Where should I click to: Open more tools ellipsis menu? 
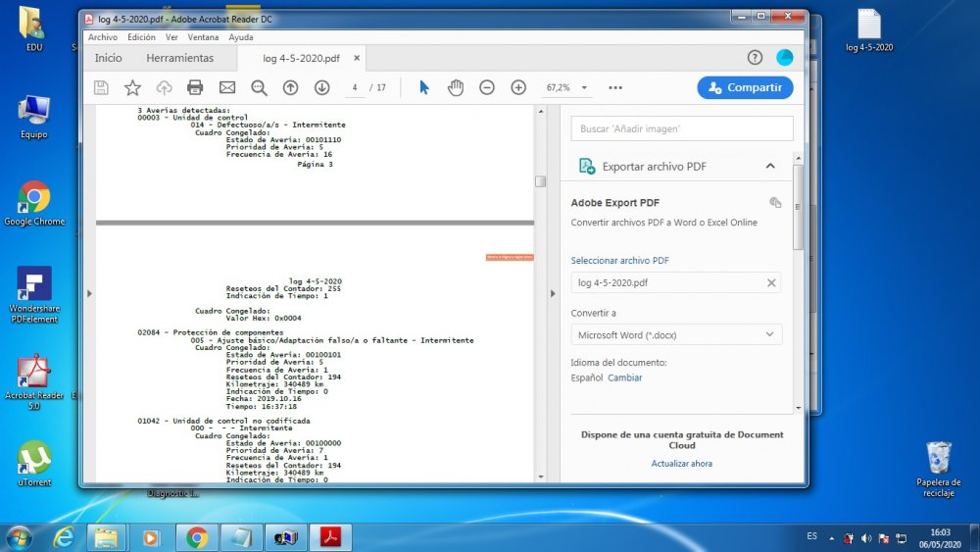coord(615,87)
